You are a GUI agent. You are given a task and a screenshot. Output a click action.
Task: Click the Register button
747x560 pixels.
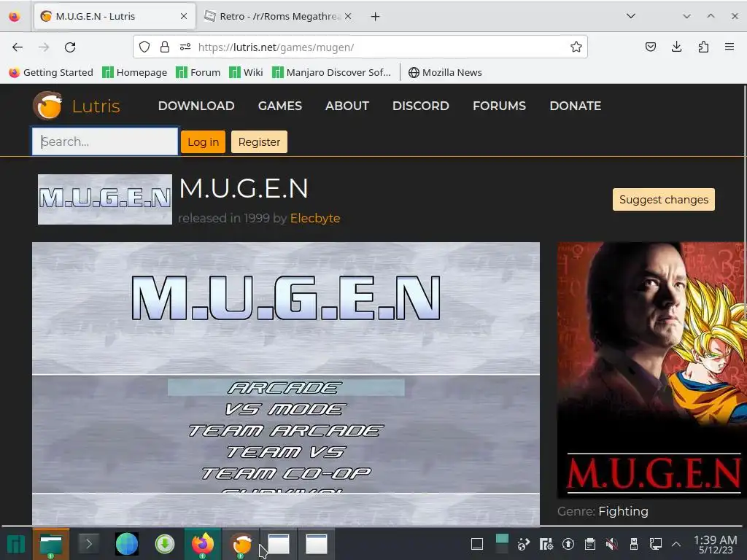tap(259, 142)
